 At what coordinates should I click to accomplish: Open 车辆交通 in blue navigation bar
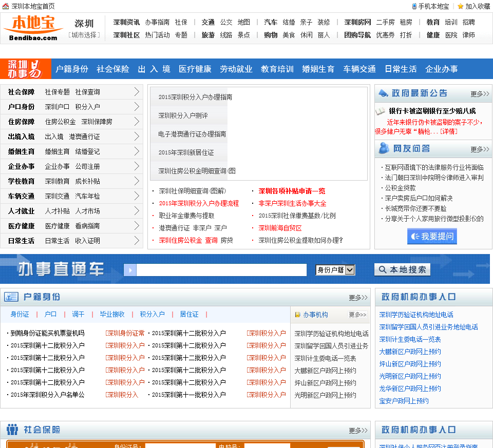[359, 69]
